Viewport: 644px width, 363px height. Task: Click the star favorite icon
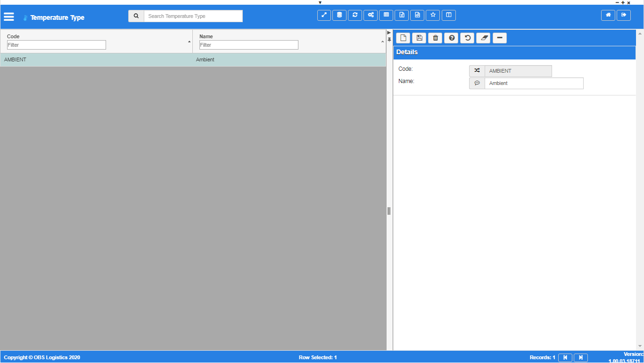[x=433, y=15]
